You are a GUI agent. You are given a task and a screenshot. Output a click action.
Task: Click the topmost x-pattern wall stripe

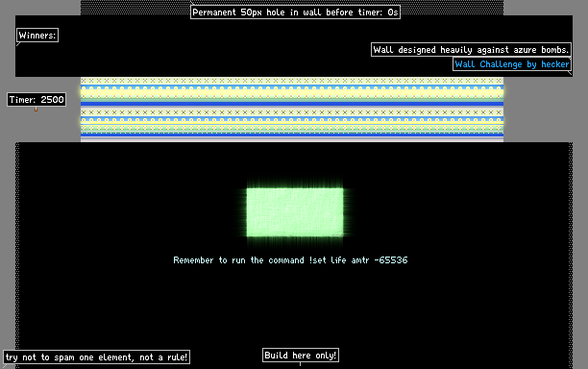pyautogui.click(x=292, y=81)
